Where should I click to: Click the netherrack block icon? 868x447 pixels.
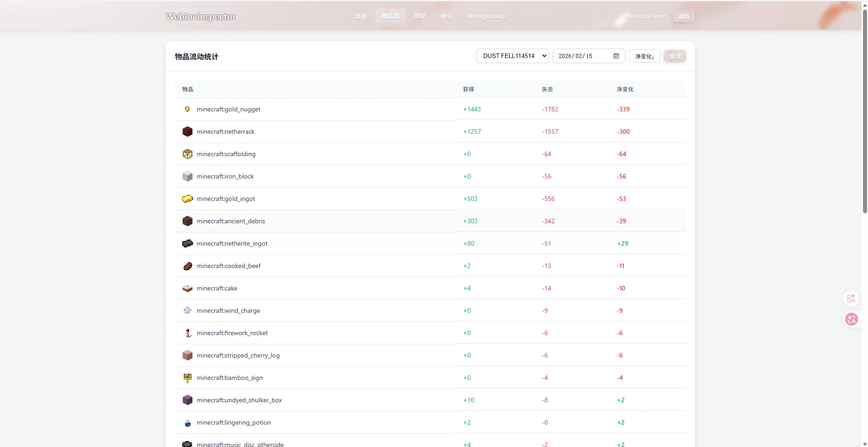187,131
